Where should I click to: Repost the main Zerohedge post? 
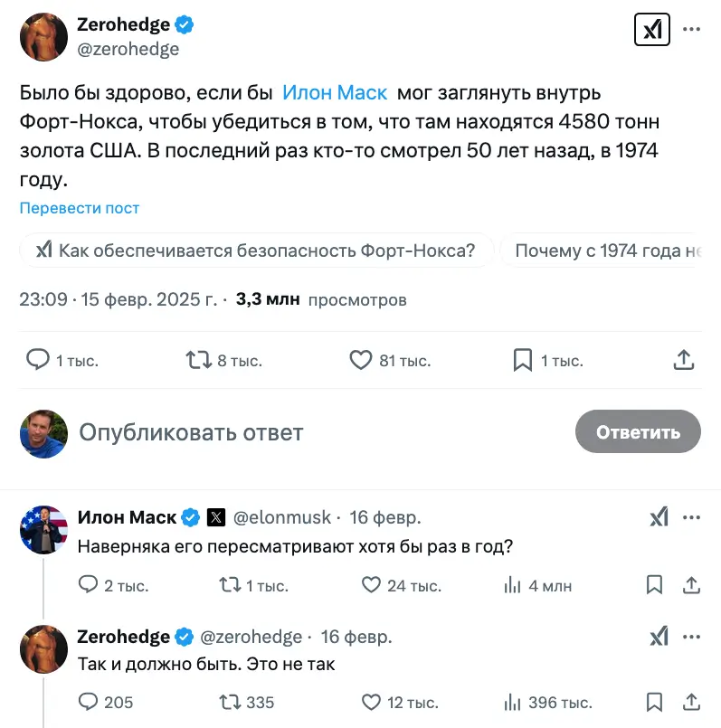[196, 360]
